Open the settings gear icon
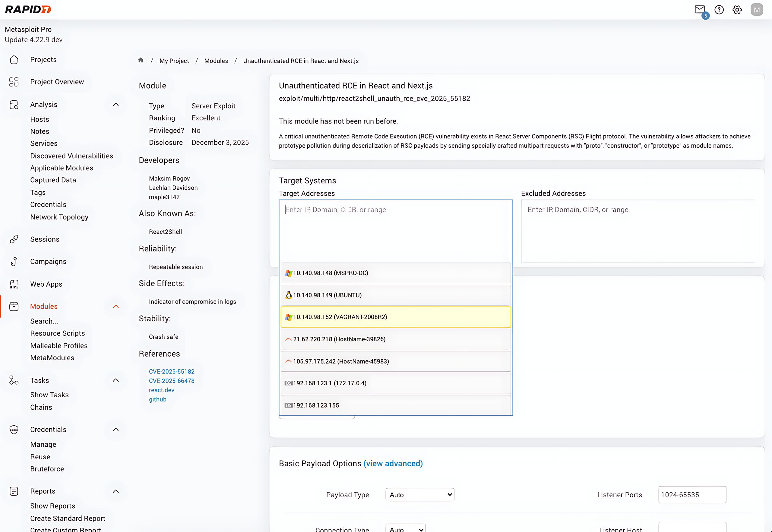This screenshot has width=772, height=532. tap(737, 10)
